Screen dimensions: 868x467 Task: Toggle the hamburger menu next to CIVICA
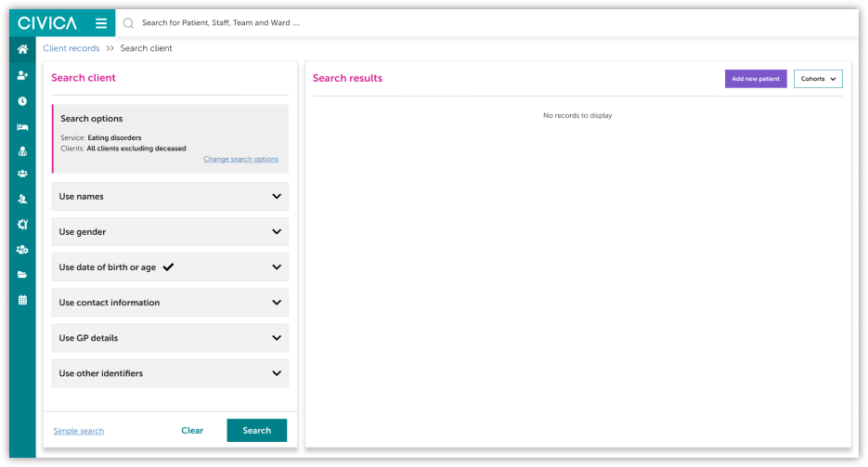click(x=101, y=23)
